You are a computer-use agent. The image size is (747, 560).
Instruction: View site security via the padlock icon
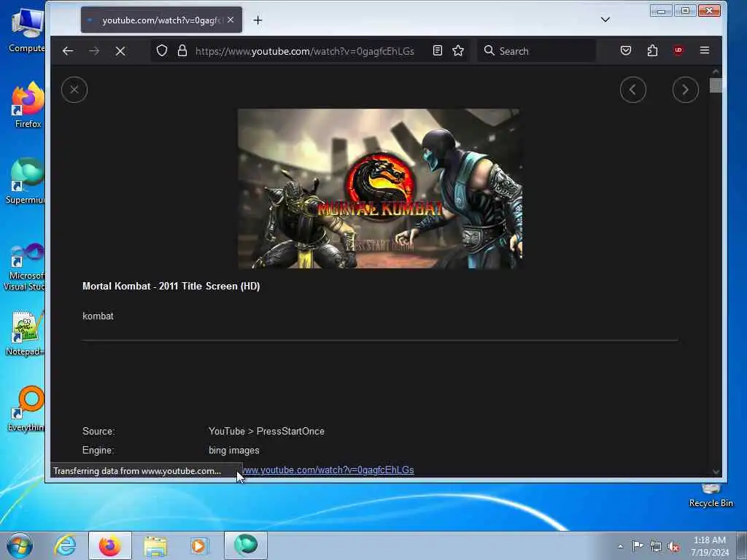click(182, 50)
